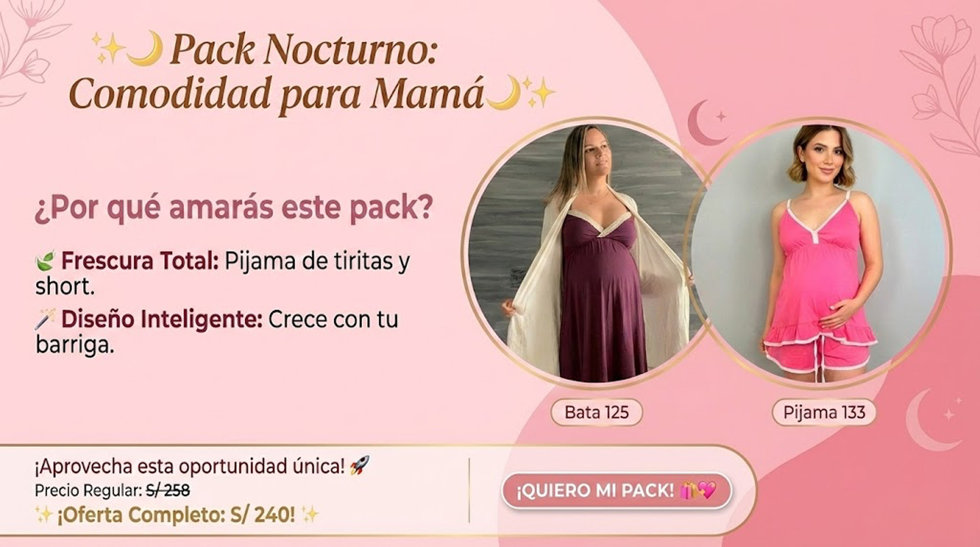980x547 pixels.
Task: Click the gift and heart emoji on button
Action: 698,491
